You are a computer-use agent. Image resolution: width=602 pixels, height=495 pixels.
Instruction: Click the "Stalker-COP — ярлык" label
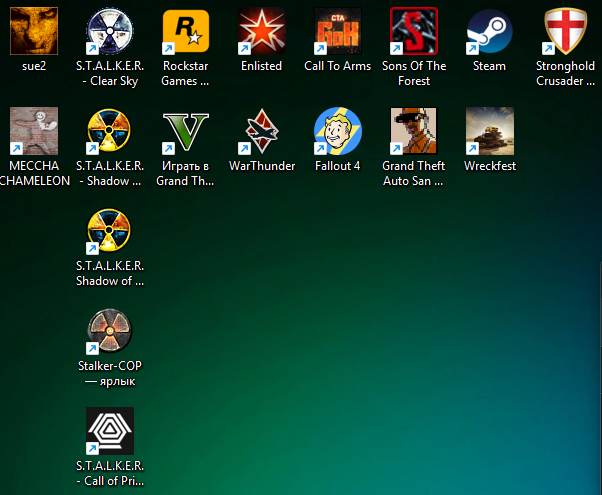(x=110, y=373)
